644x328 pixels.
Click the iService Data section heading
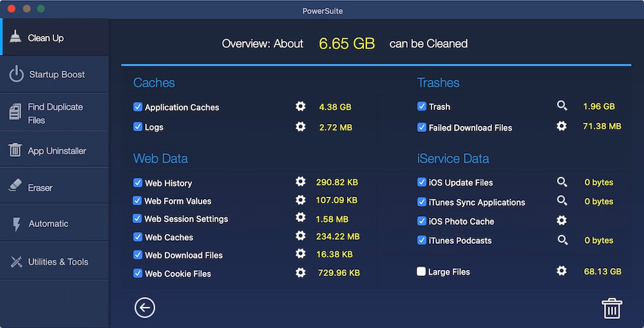point(453,159)
